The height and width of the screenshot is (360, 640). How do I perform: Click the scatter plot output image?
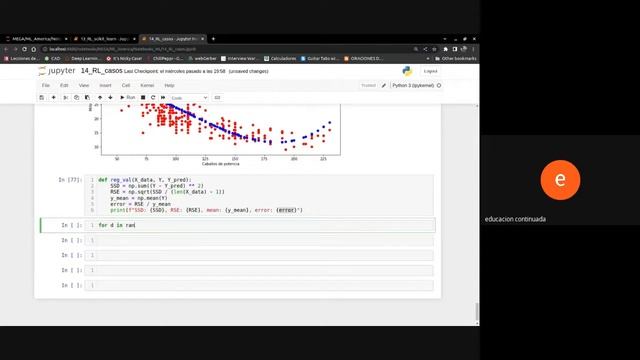click(214, 135)
